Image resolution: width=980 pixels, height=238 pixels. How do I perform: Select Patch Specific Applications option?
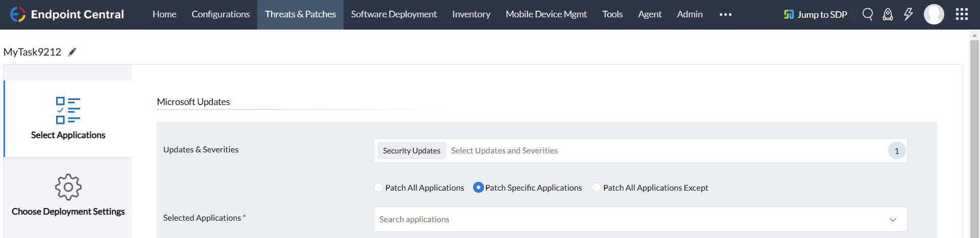[478, 188]
